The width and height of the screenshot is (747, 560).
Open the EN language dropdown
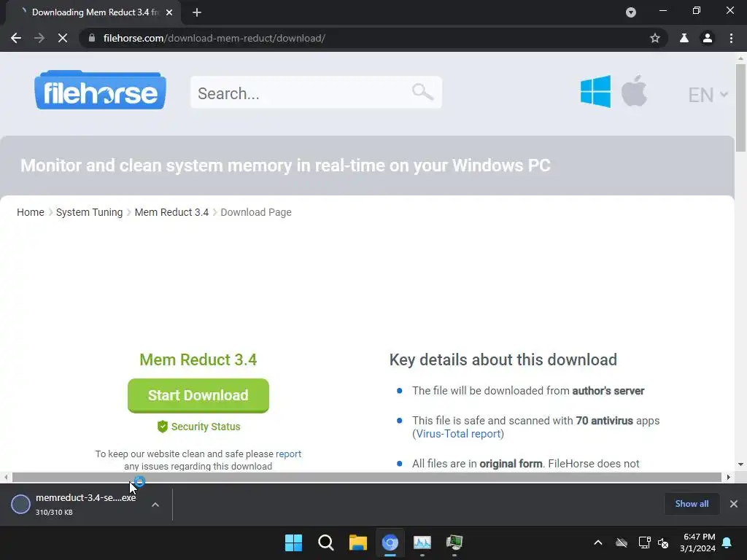pos(708,95)
